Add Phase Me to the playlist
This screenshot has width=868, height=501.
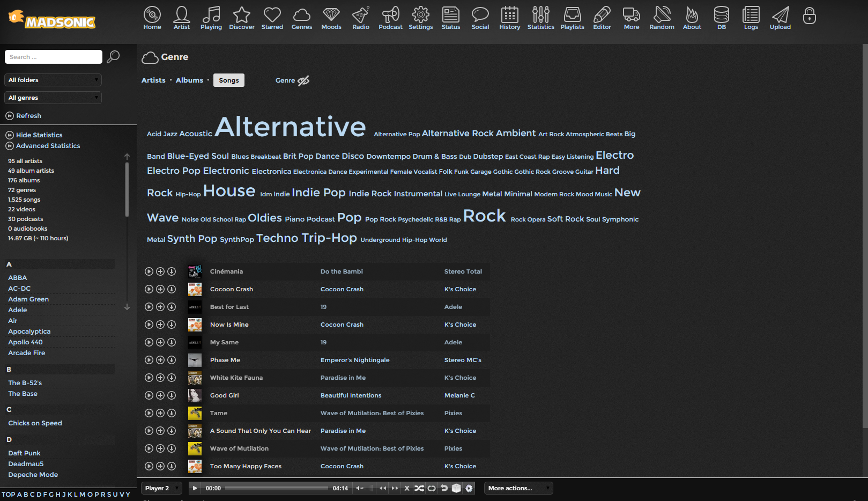(x=160, y=360)
